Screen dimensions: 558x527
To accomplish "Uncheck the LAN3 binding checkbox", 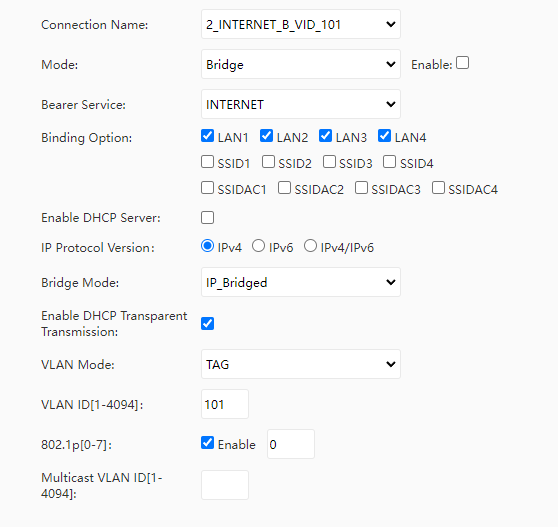I will (326, 136).
